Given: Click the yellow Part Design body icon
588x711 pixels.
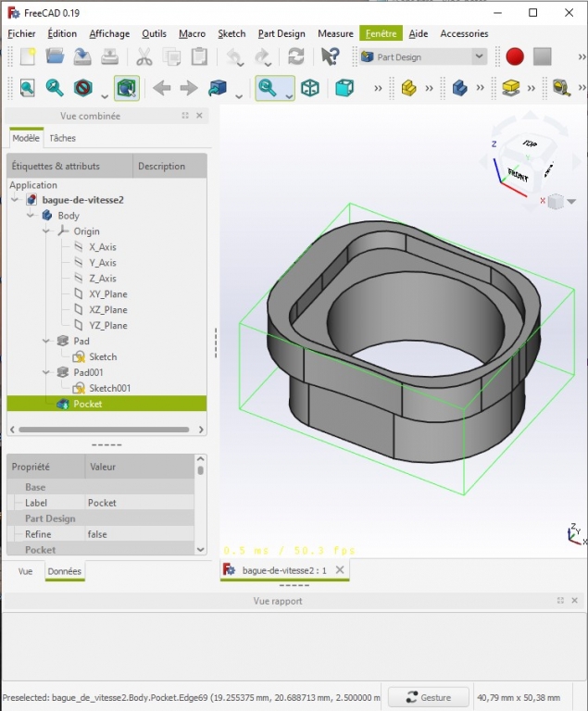Looking at the screenshot, I should (x=408, y=88).
